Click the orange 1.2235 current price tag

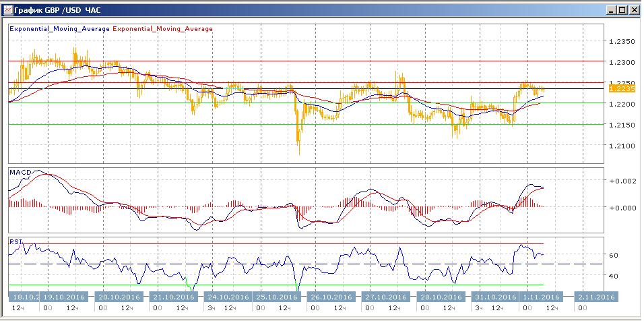point(619,88)
